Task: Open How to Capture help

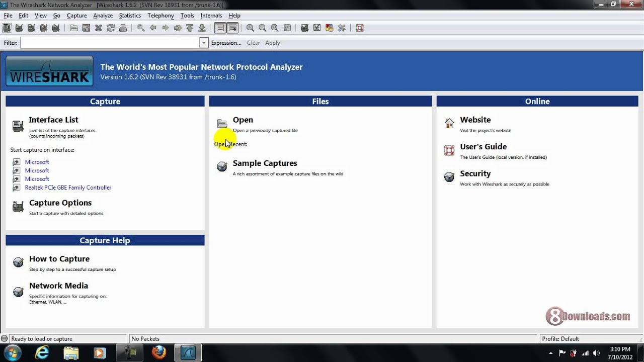Action: 59,259
